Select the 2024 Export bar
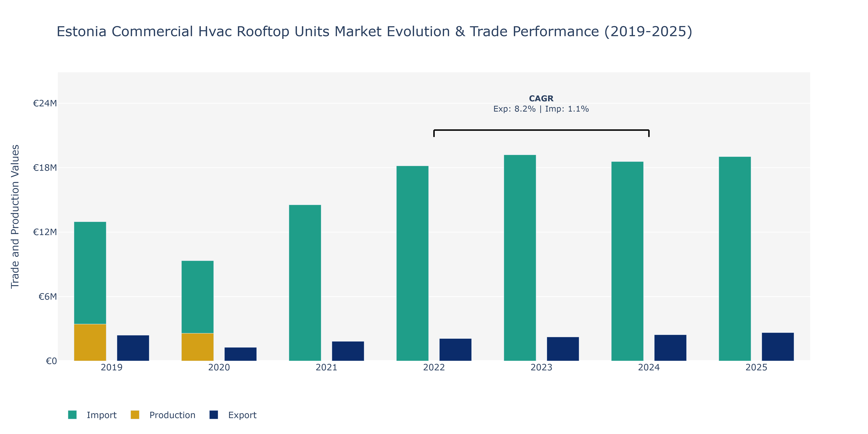868x434 pixels. (x=671, y=348)
